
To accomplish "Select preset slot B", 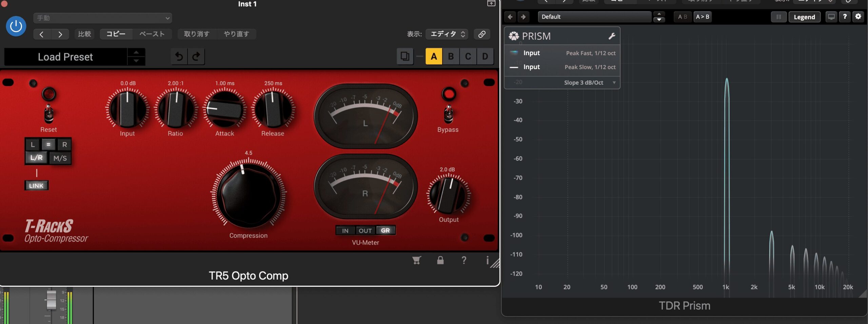I will click(x=451, y=56).
